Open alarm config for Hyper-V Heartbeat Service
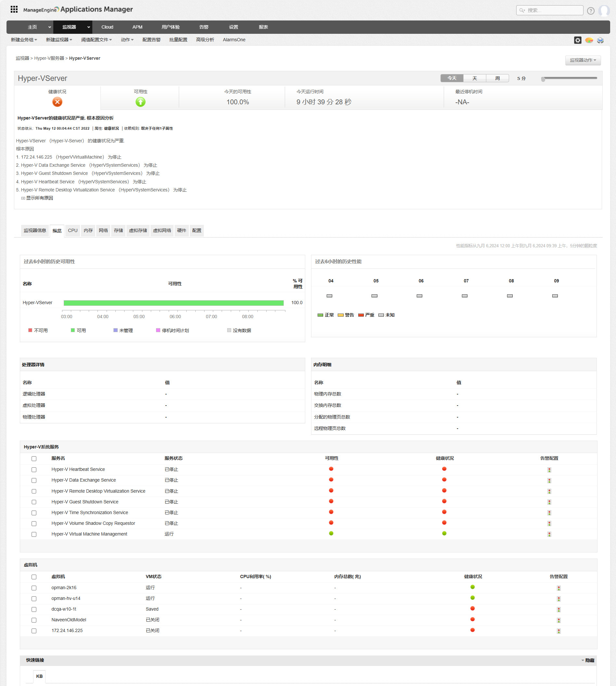 pos(549,470)
